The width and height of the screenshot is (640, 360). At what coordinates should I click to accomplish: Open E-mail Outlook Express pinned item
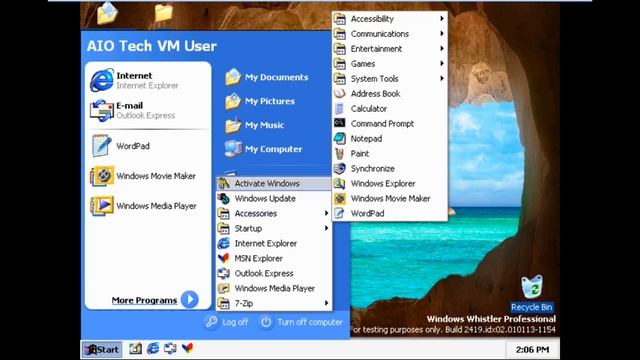click(133, 110)
